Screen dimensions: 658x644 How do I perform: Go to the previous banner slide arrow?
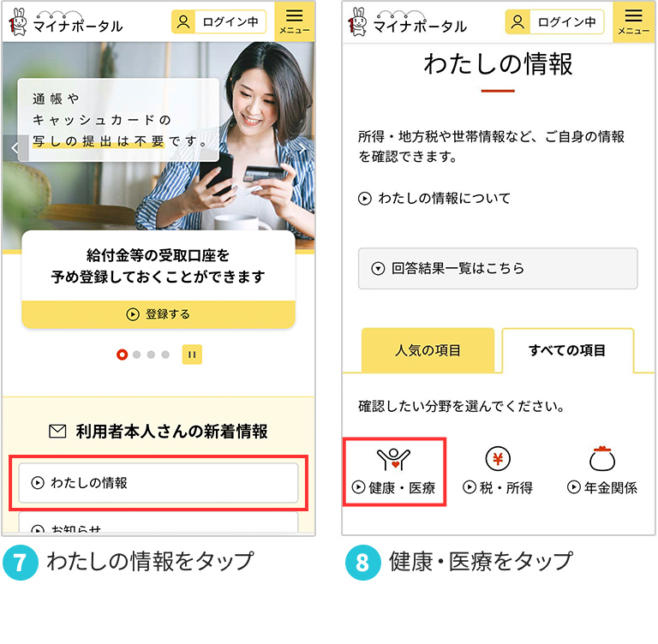click(x=15, y=147)
